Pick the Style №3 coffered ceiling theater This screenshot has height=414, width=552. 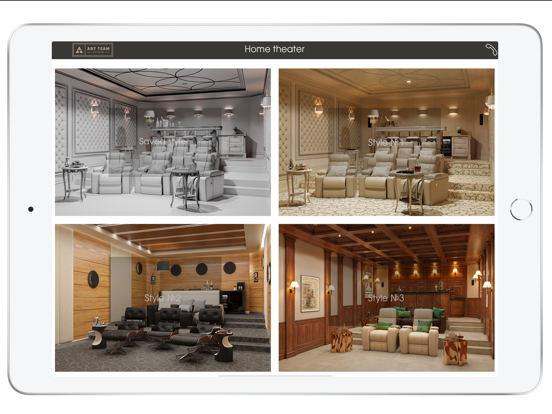[387, 298]
